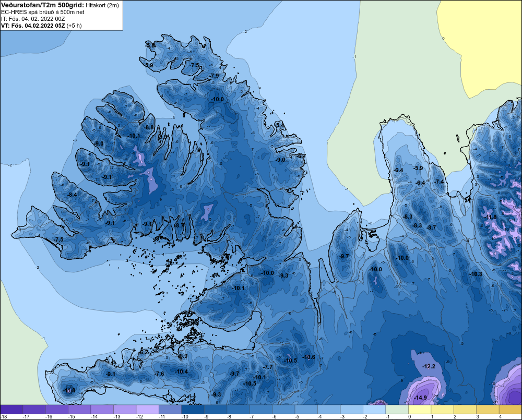The width and height of the screenshot is (522, 420).
Task: Select the legend swatch between -7 and -6
Action: click(260, 410)
